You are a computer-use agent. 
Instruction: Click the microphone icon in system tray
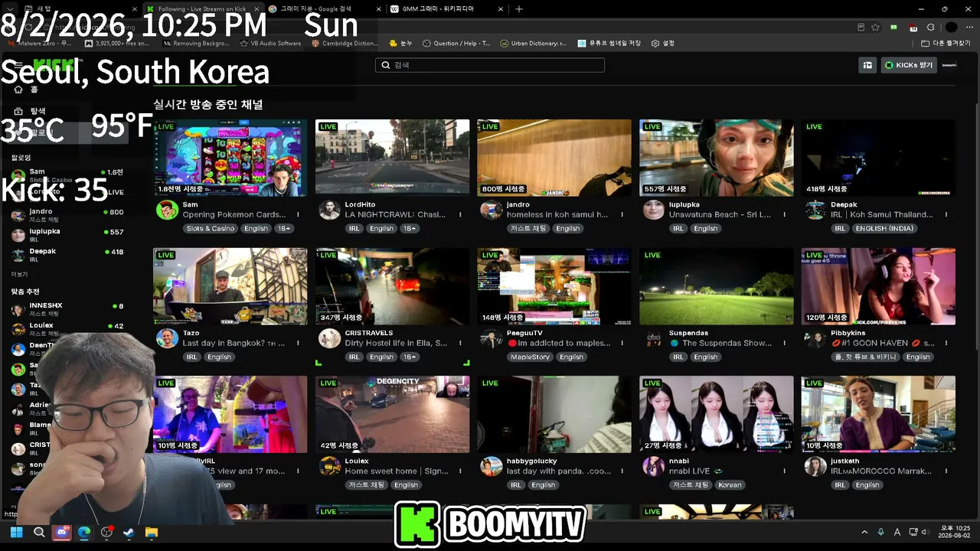click(881, 532)
